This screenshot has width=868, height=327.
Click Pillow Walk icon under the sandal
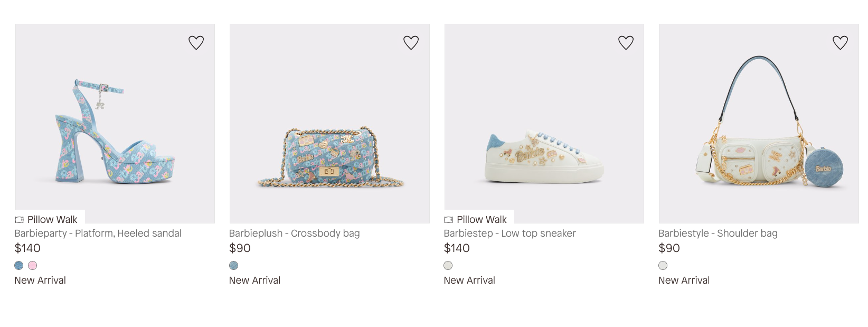pos(20,220)
